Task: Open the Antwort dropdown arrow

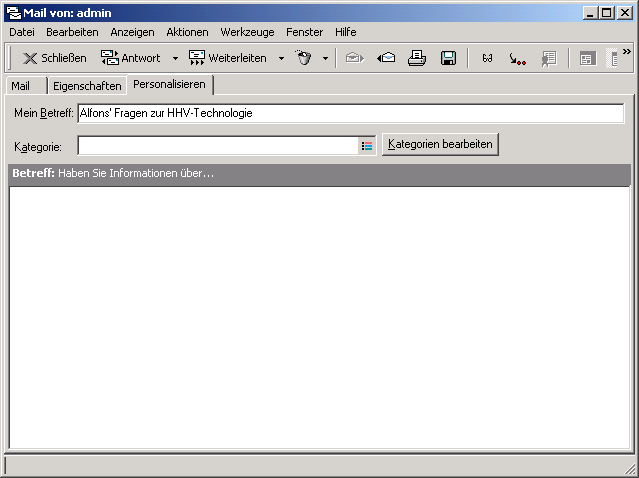Action: tap(175, 58)
